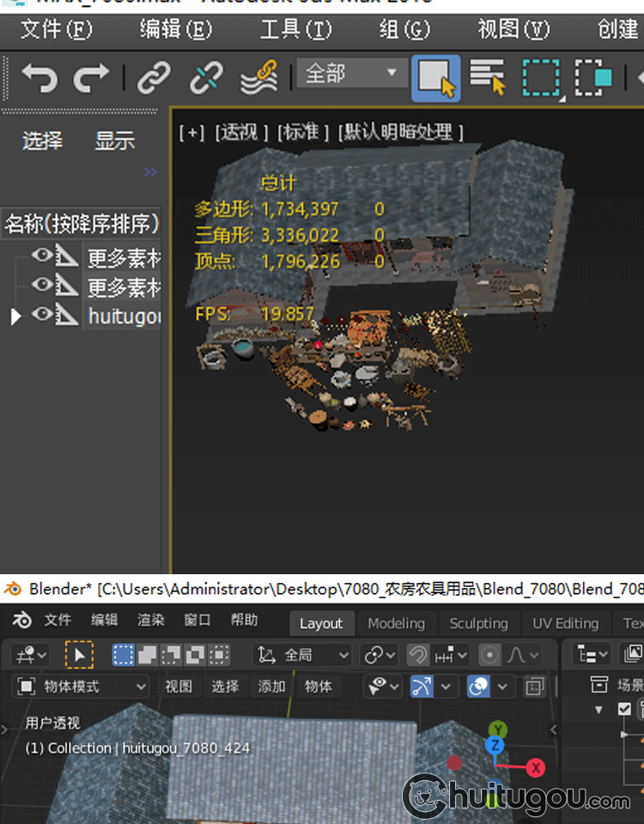Open Blender 编辑 menu
This screenshot has width=644, height=824.
pyautogui.click(x=104, y=620)
